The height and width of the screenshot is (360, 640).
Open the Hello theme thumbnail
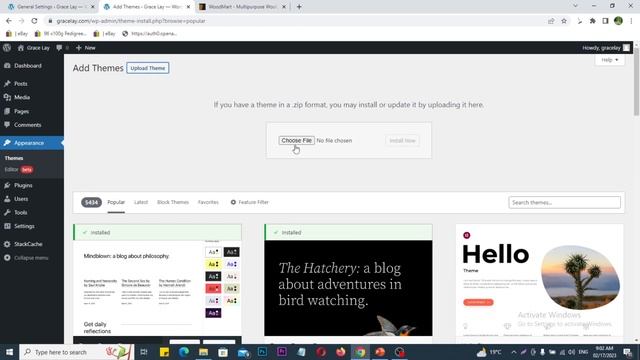(x=540, y=280)
